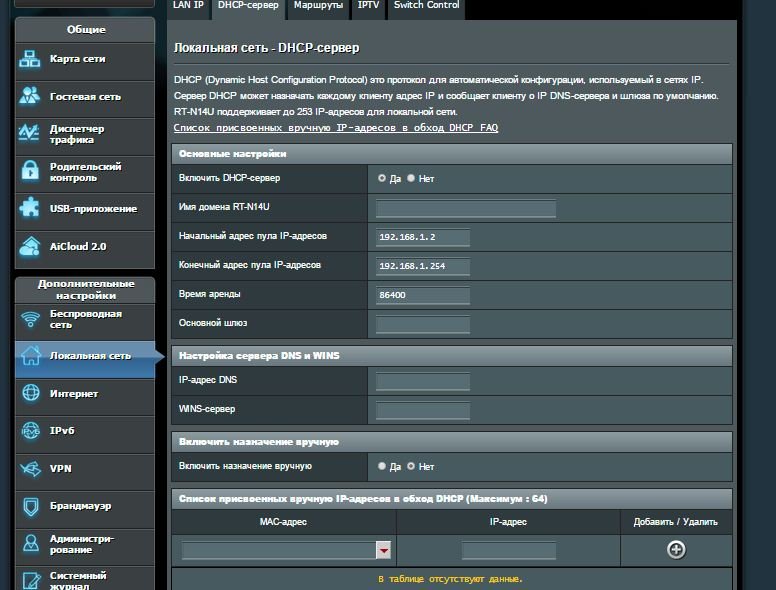776x590 pixels.
Task: Click the Карта сети network map icon
Action: (30, 59)
